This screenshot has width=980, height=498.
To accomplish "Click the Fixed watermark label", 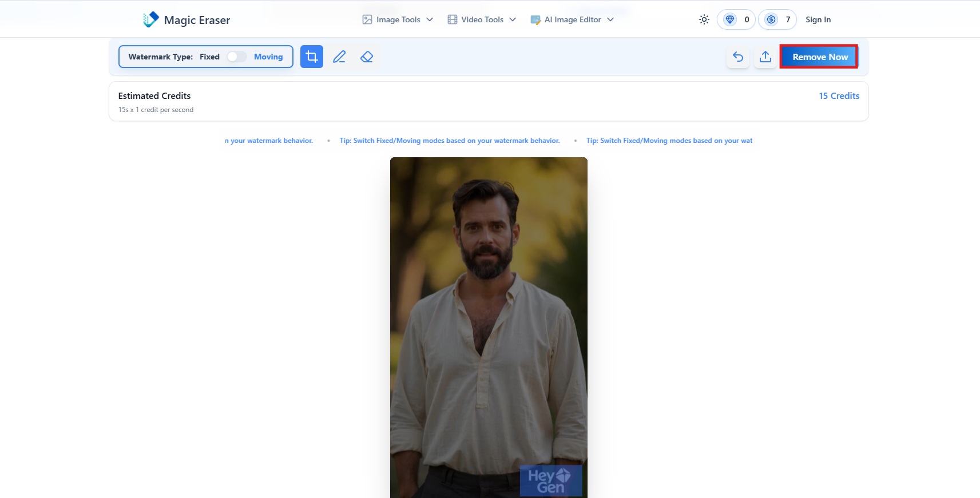I will pyautogui.click(x=209, y=57).
